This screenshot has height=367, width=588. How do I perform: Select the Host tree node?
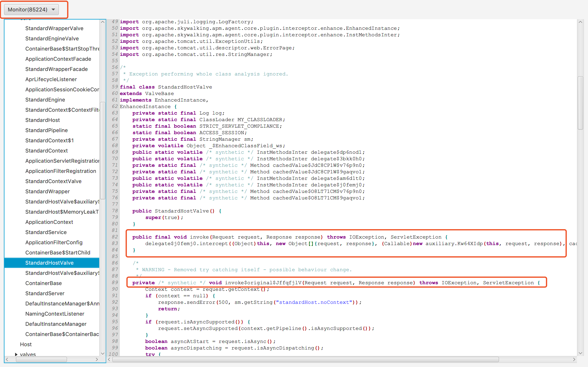[x=26, y=344]
